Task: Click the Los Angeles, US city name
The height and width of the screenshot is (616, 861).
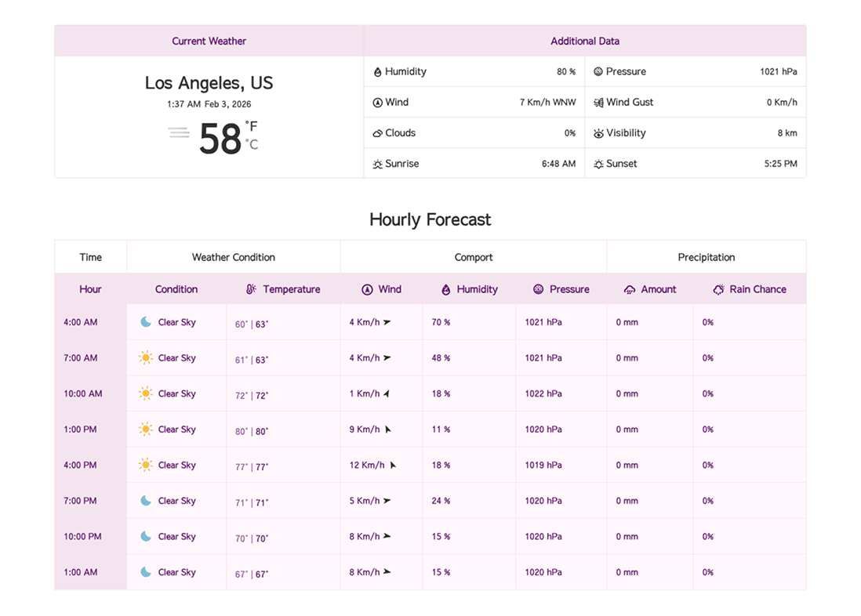Action: tap(209, 83)
